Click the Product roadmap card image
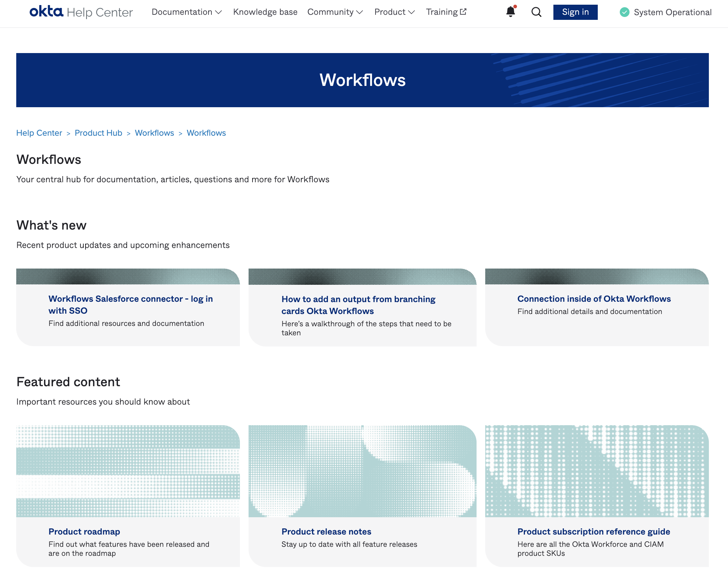This screenshot has height=571, width=728. 128,471
